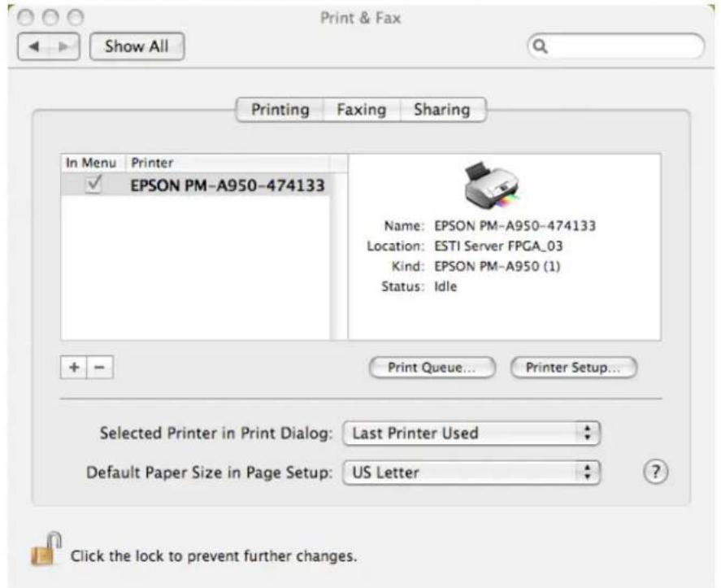
Task: Switch to the Printing tab
Action: [280, 110]
